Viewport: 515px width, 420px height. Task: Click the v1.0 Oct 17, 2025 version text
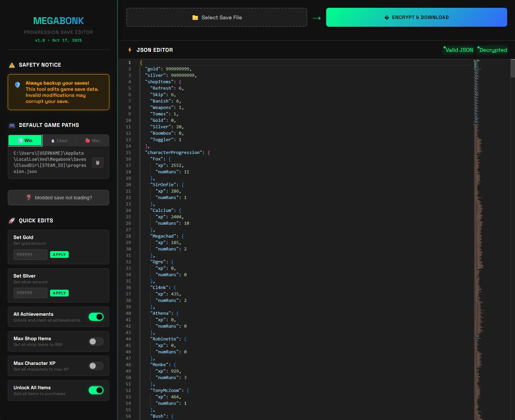pyautogui.click(x=59, y=40)
